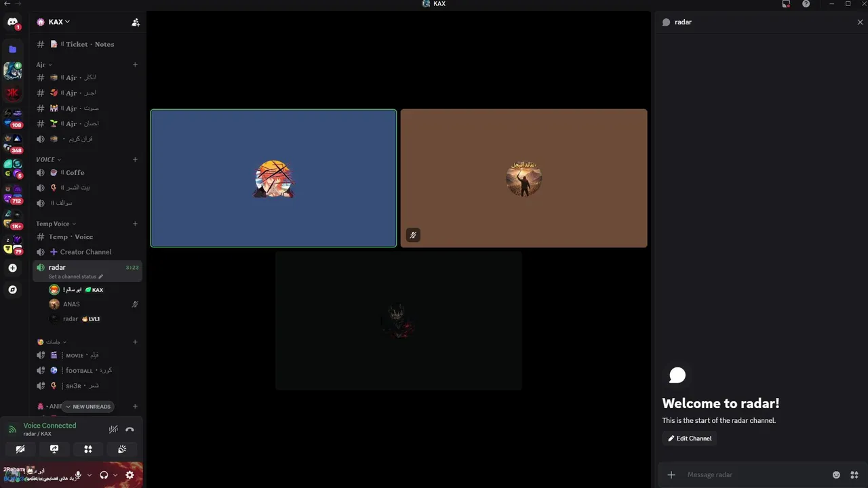868x488 pixels.
Task: Open the soundboard icon
Action: click(x=122, y=449)
